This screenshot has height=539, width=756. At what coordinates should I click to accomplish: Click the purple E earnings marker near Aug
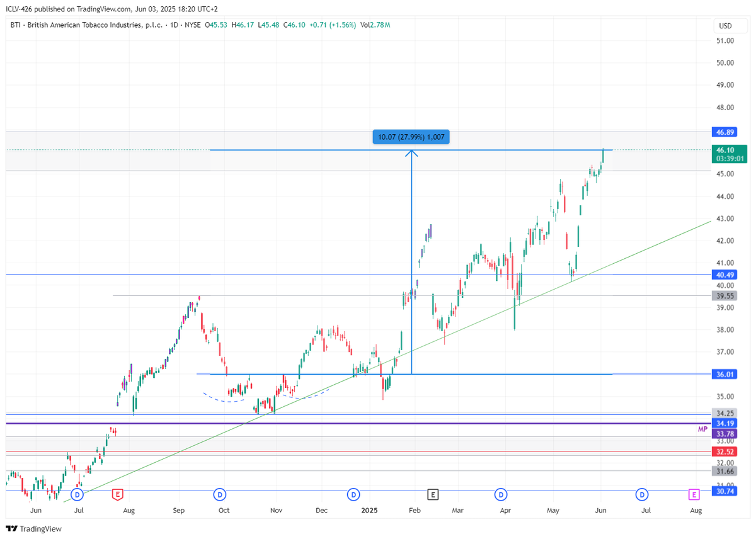click(x=694, y=494)
